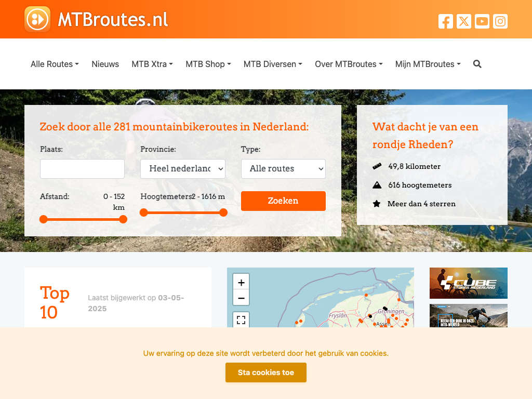Open the MTB-wereld banner below the Cube banner
This screenshot has width=532, height=399.
(469, 316)
